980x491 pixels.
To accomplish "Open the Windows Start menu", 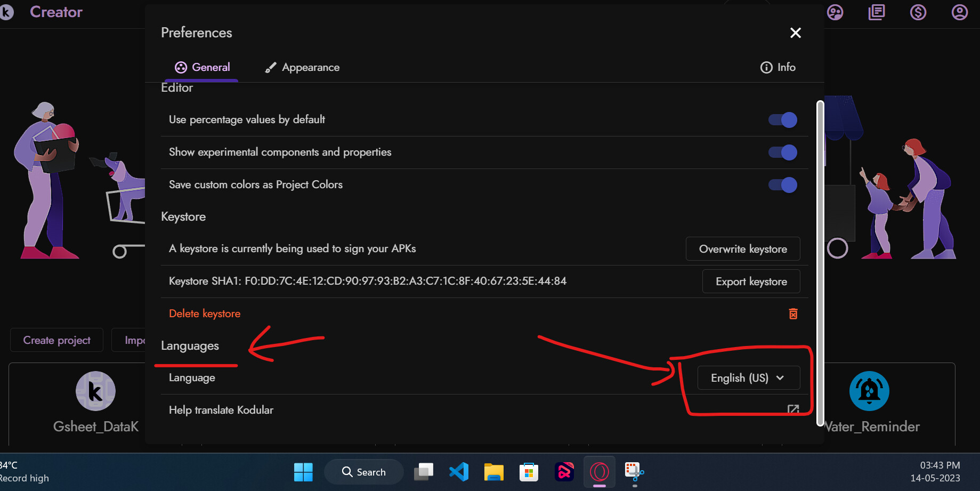I will pyautogui.click(x=303, y=472).
